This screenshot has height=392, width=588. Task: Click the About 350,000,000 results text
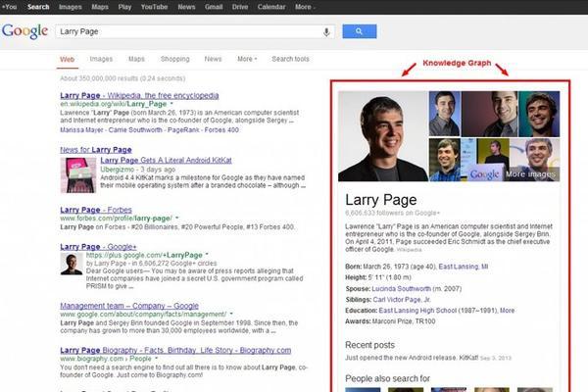(122, 78)
